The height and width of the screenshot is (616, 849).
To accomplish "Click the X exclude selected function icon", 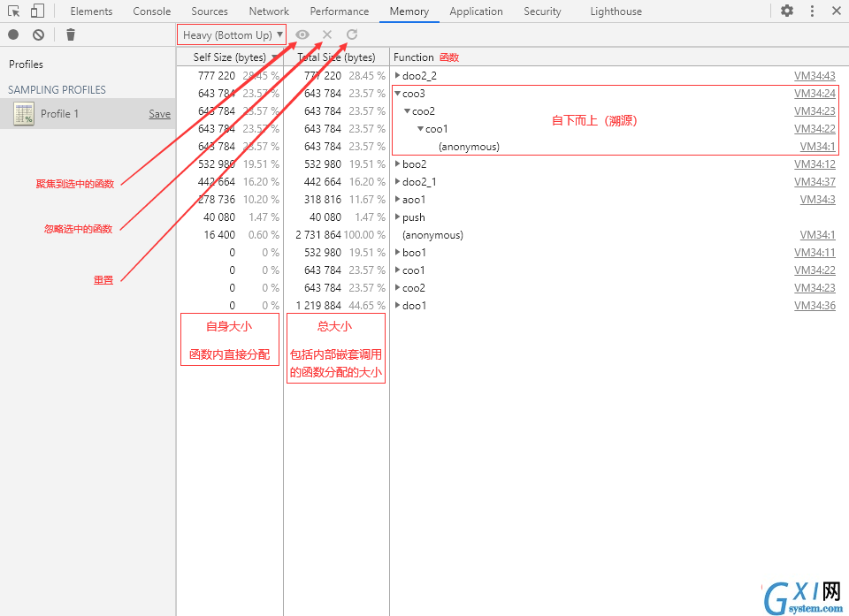I will pos(327,34).
